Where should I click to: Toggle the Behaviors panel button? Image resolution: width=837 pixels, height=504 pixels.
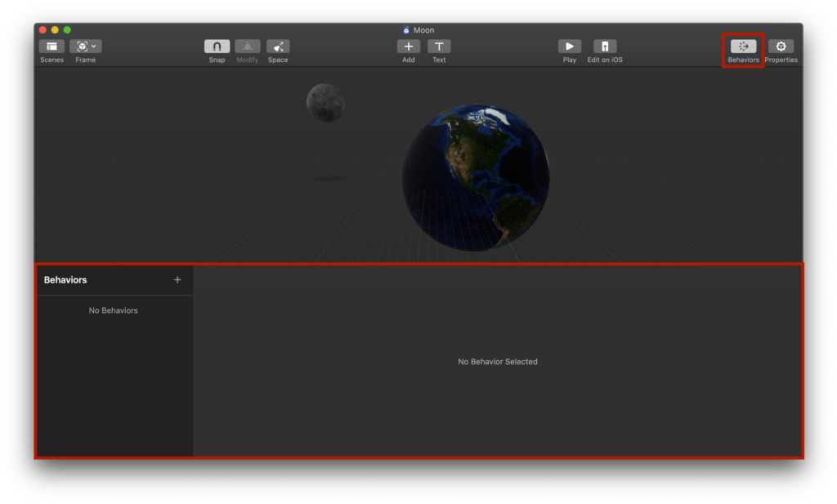(x=743, y=47)
